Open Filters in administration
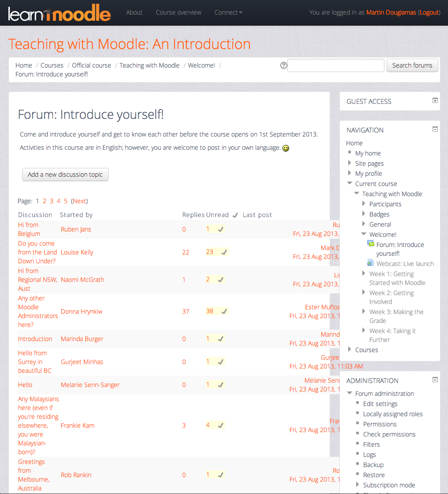Viewport: 448px width, 494px height. coord(371,444)
